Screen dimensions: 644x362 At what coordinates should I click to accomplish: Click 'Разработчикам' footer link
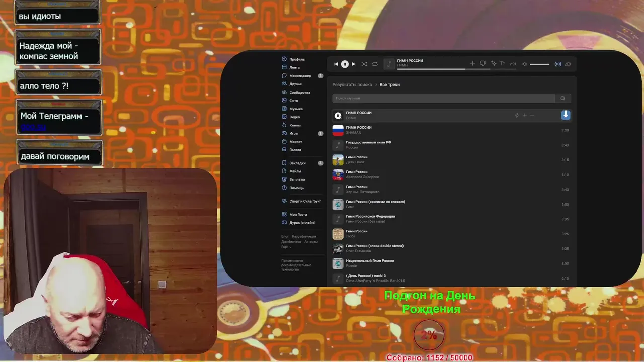click(304, 236)
